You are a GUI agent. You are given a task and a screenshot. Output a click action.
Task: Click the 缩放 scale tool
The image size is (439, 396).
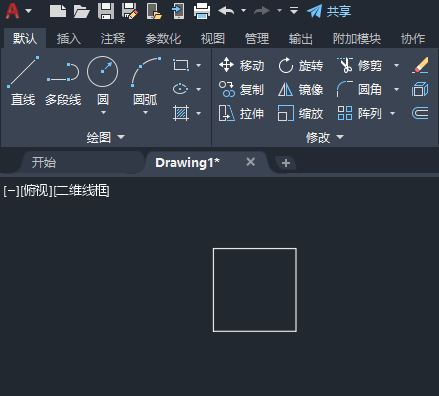300,114
